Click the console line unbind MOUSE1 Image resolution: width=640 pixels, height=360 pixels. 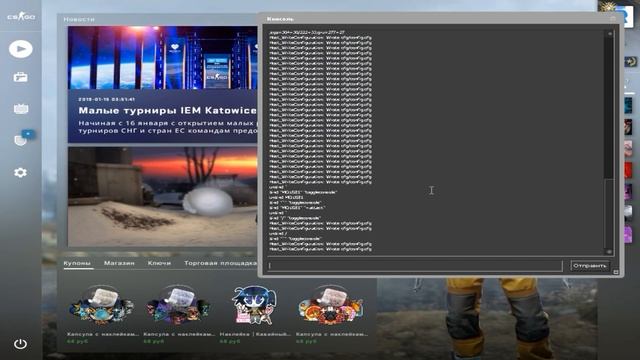286,197
